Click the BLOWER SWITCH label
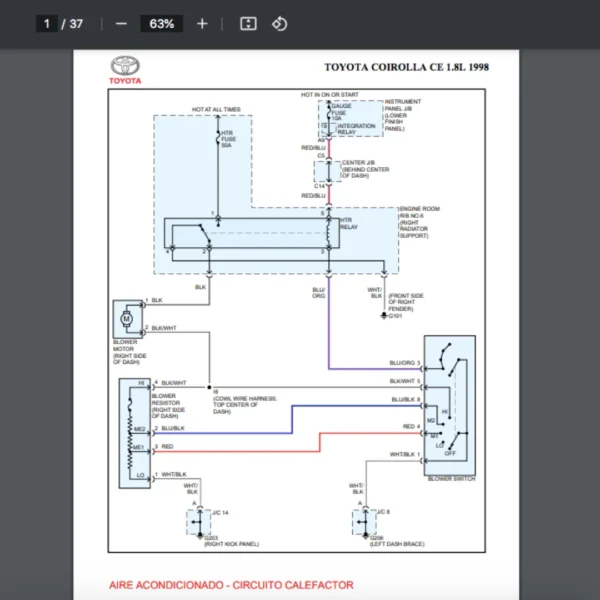The height and width of the screenshot is (600, 600). [x=452, y=479]
